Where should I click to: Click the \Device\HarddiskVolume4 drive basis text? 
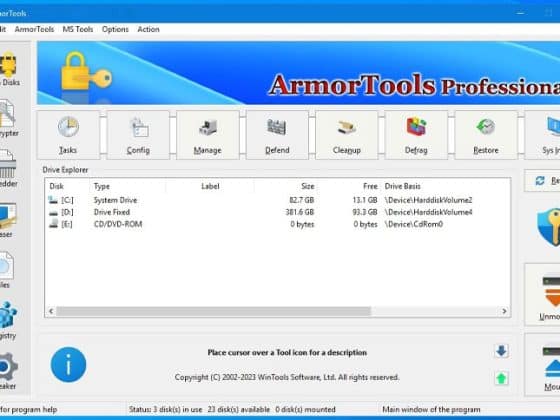coord(429,212)
